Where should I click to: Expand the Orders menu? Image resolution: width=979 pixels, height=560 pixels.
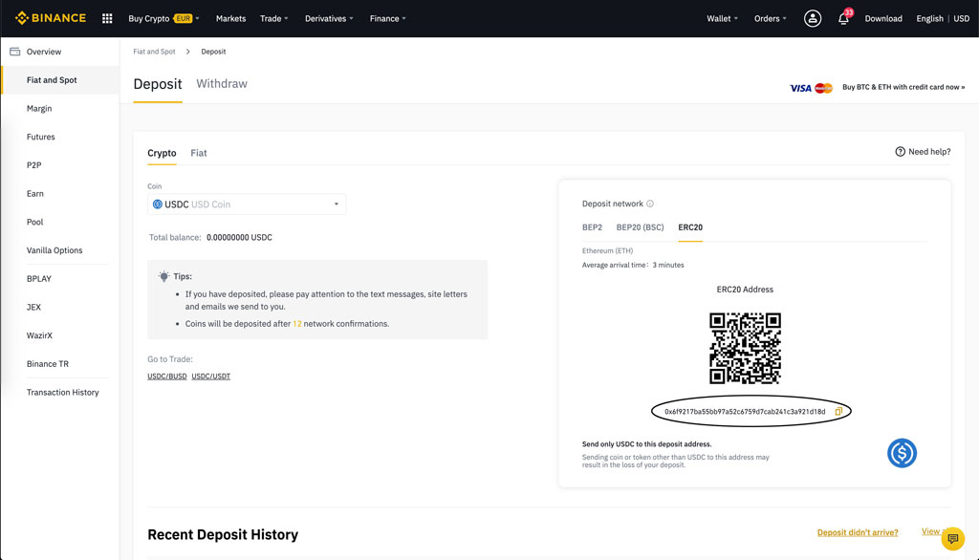(x=770, y=19)
